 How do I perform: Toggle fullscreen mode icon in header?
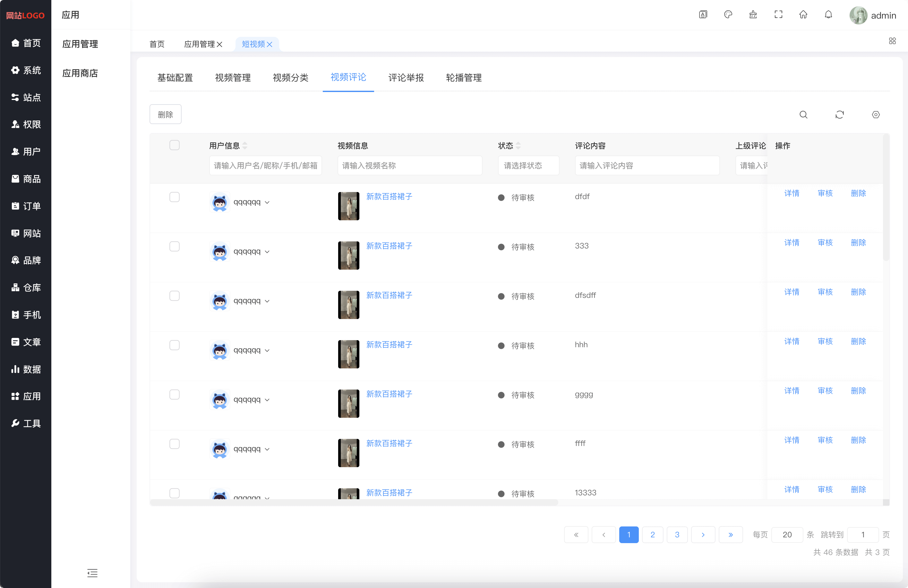coord(778,14)
